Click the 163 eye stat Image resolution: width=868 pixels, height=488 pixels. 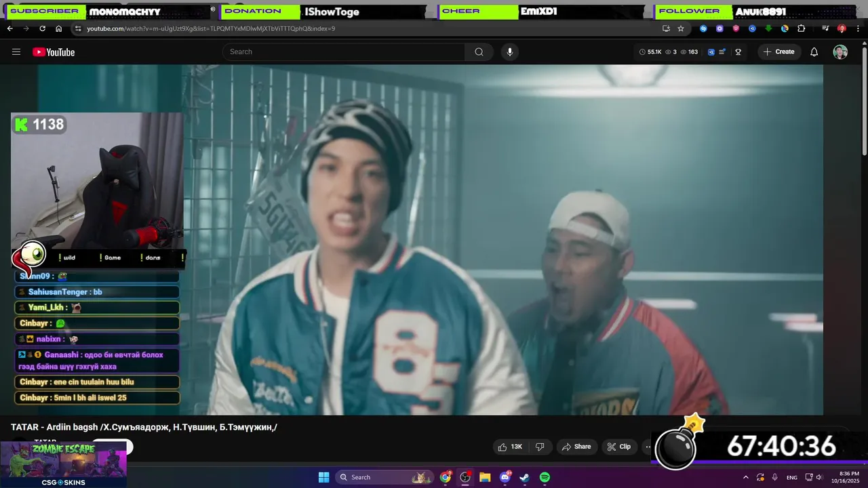[689, 52]
